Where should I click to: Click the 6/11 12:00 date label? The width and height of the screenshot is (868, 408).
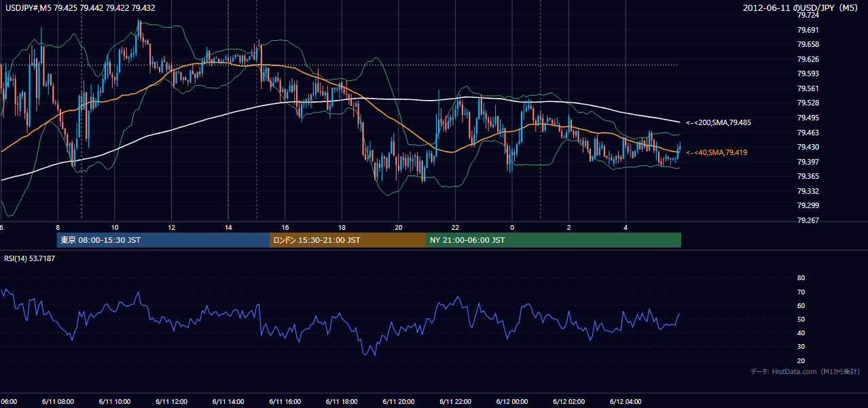[171, 401]
